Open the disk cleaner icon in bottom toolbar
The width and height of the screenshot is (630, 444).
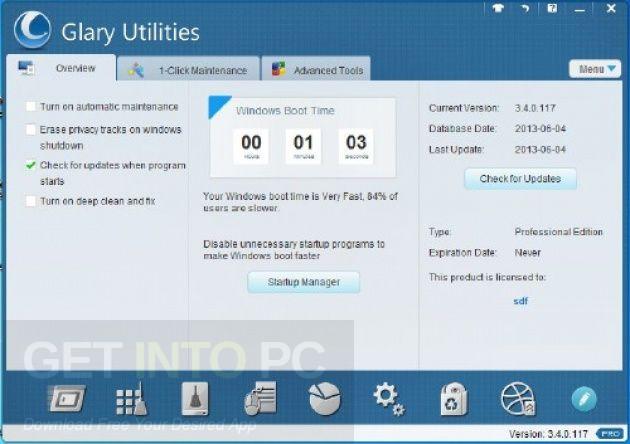pyautogui.click(x=67, y=398)
